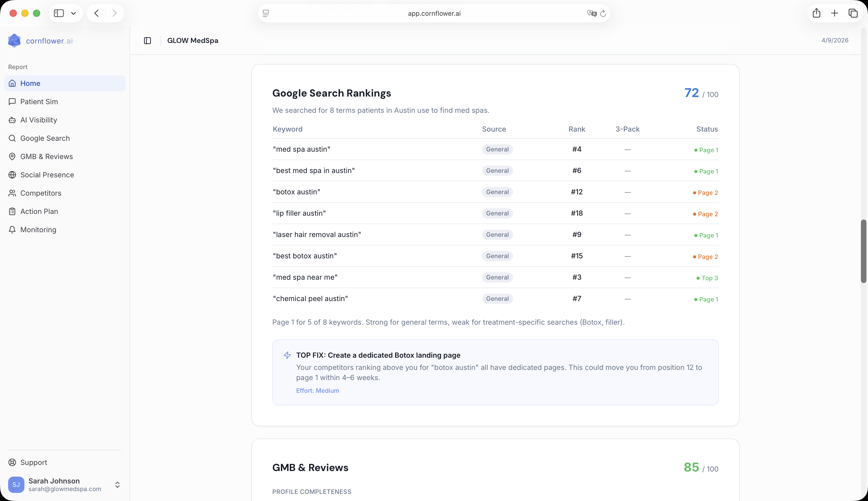Open the Competitors section
The width and height of the screenshot is (868, 501).
click(x=41, y=193)
